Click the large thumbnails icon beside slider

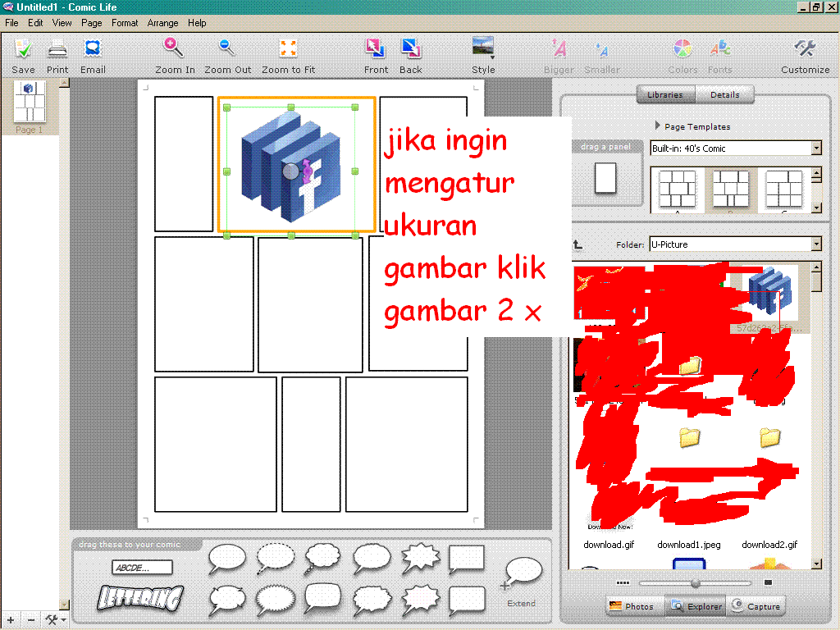tap(768, 583)
